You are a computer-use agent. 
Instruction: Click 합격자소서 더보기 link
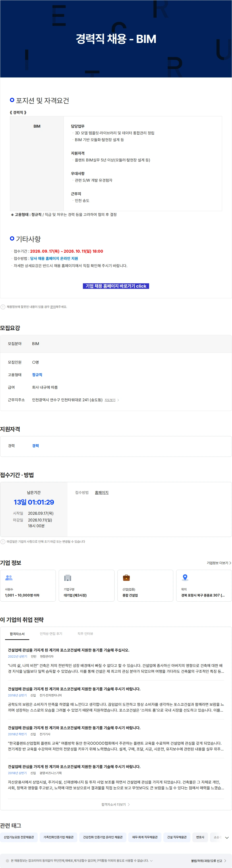(x=116, y=804)
